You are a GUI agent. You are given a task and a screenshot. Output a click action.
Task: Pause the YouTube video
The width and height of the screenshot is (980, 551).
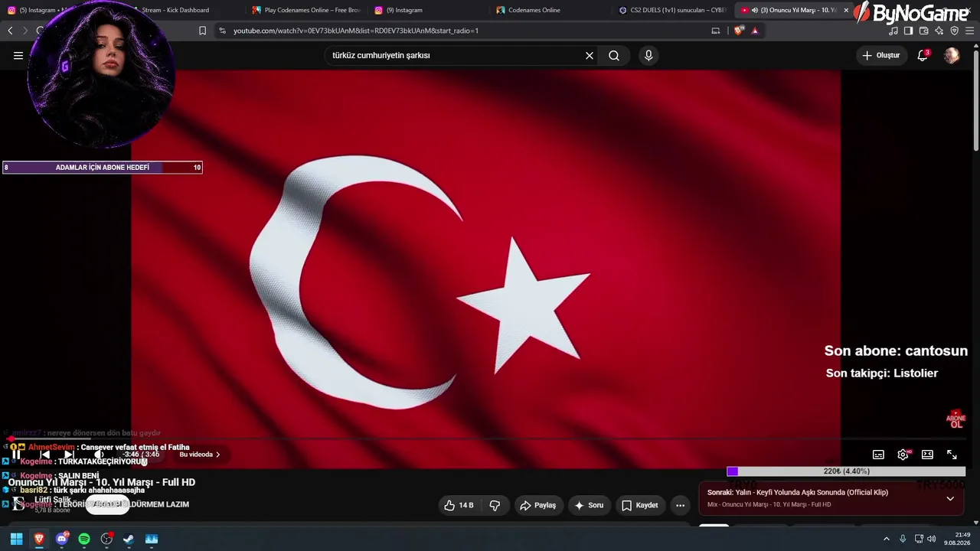[16, 455]
